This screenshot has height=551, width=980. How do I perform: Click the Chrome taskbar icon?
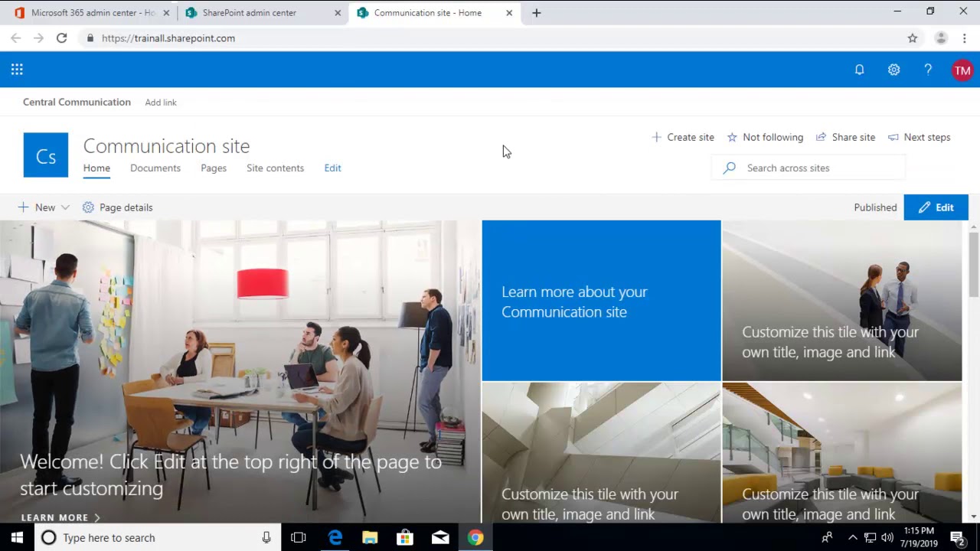(475, 537)
